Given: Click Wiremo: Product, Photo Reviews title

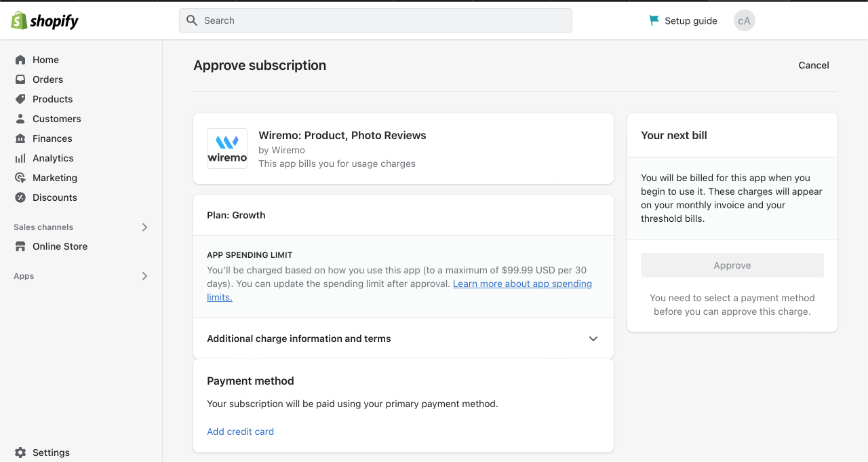Looking at the screenshot, I should pos(342,135).
